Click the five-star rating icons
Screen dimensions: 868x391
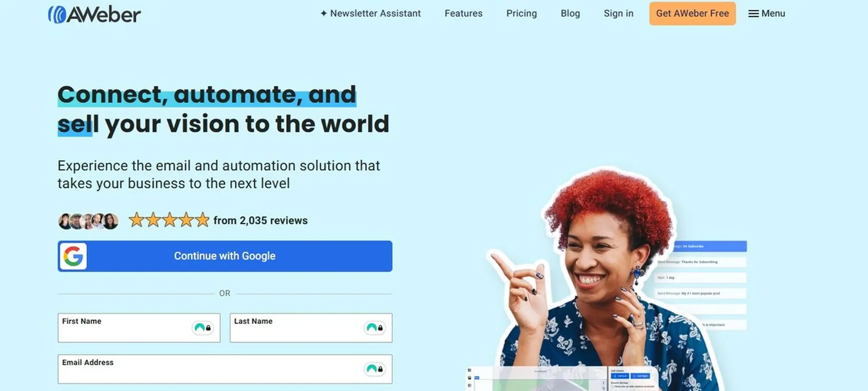[x=169, y=220]
